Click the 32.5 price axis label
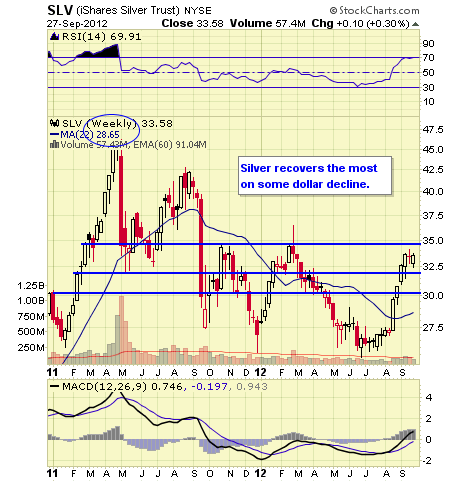Viewport: 460px width, 482px height. (433, 266)
